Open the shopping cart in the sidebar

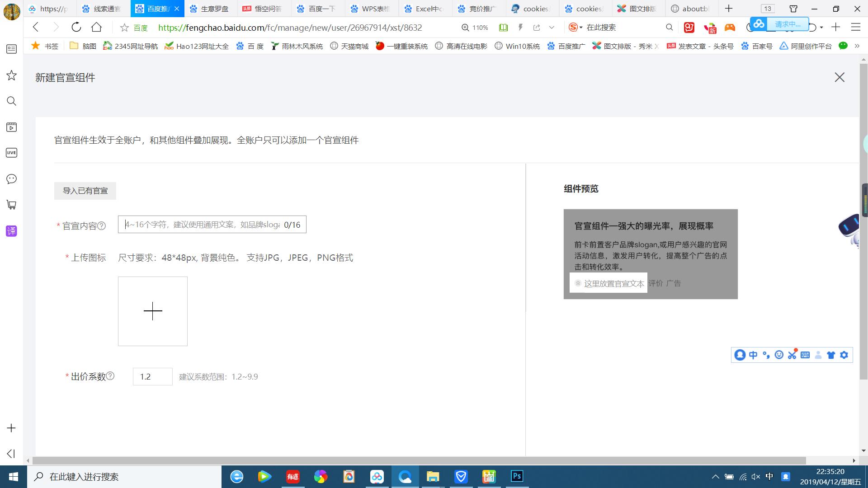[x=11, y=205]
